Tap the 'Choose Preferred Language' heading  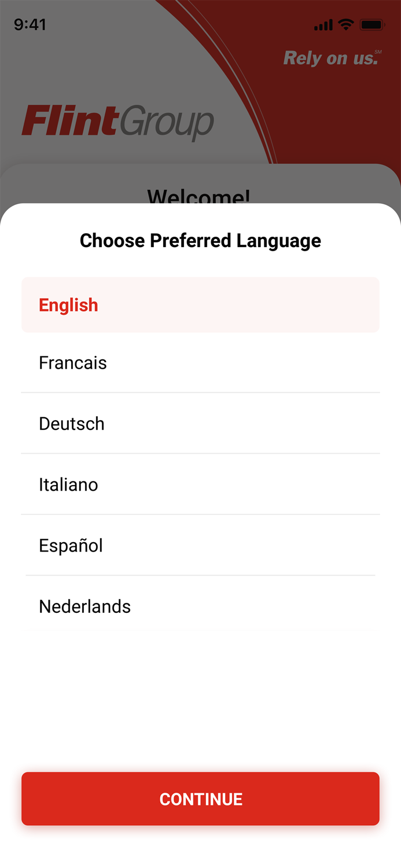pyautogui.click(x=200, y=240)
